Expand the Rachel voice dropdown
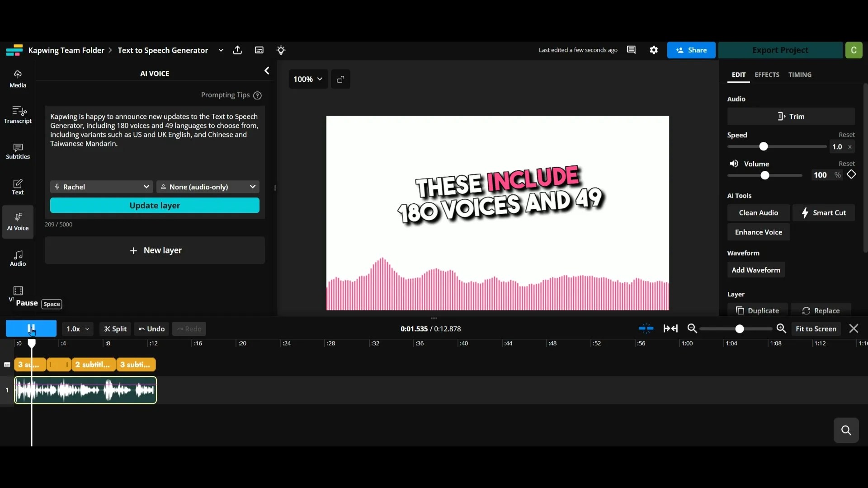Screen dimensions: 868x488 (101, 187)
